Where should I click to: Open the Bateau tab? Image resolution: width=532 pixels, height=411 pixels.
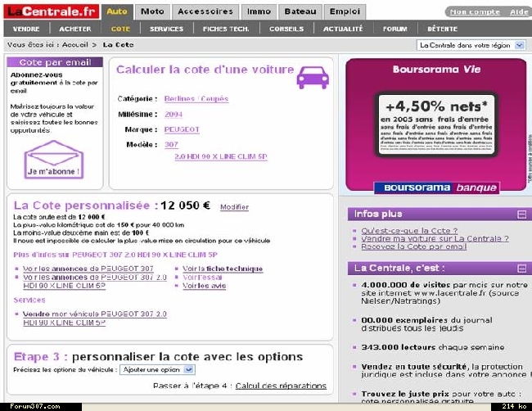point(300,12)
